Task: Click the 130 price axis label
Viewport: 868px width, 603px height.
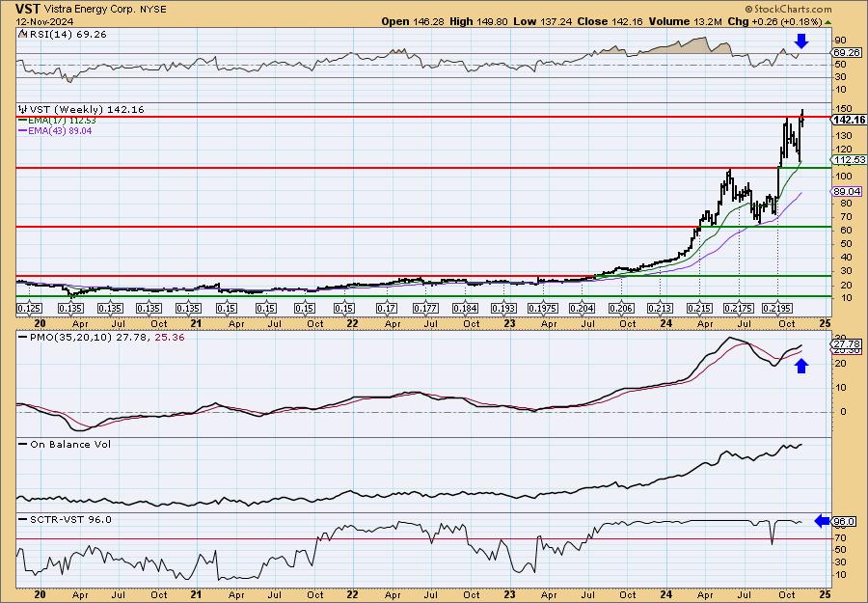Action: [x=844, y=136]
